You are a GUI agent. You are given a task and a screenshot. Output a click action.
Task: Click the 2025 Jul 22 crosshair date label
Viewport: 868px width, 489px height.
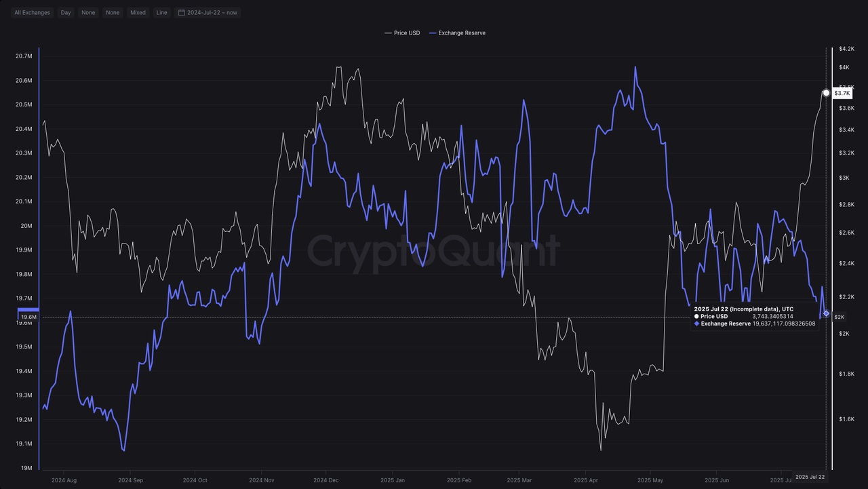pos(810,477)
